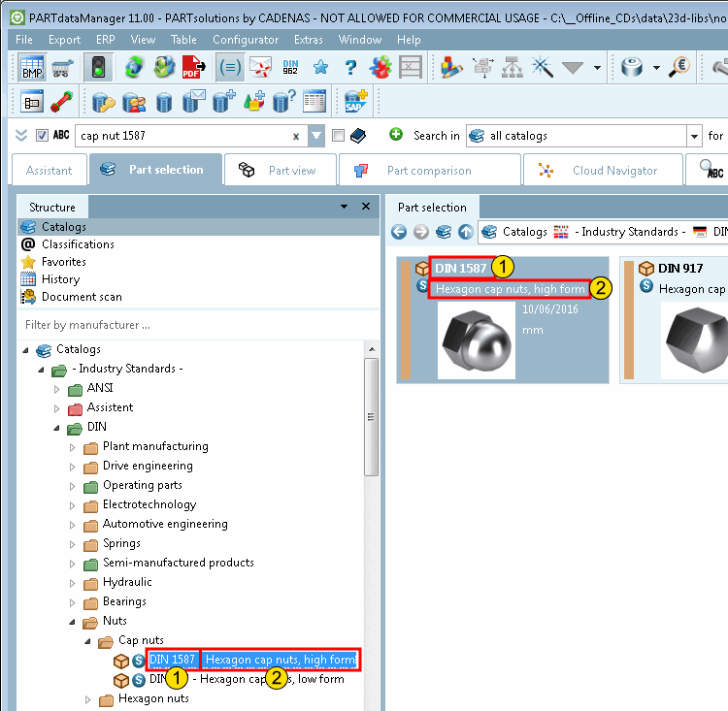The height and width of the screenshot is (711, 728).
Task: Expand the Plant manufacturing folder
Action: 73,447
